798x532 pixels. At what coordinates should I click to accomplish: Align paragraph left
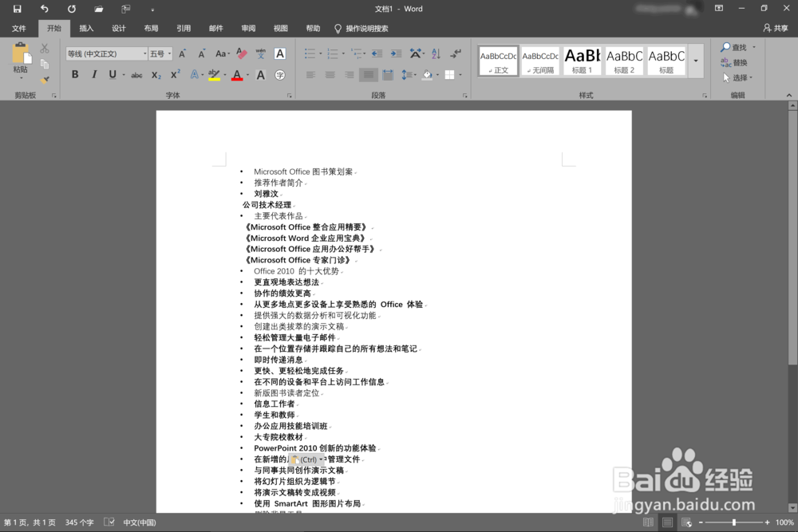[310, 75]
